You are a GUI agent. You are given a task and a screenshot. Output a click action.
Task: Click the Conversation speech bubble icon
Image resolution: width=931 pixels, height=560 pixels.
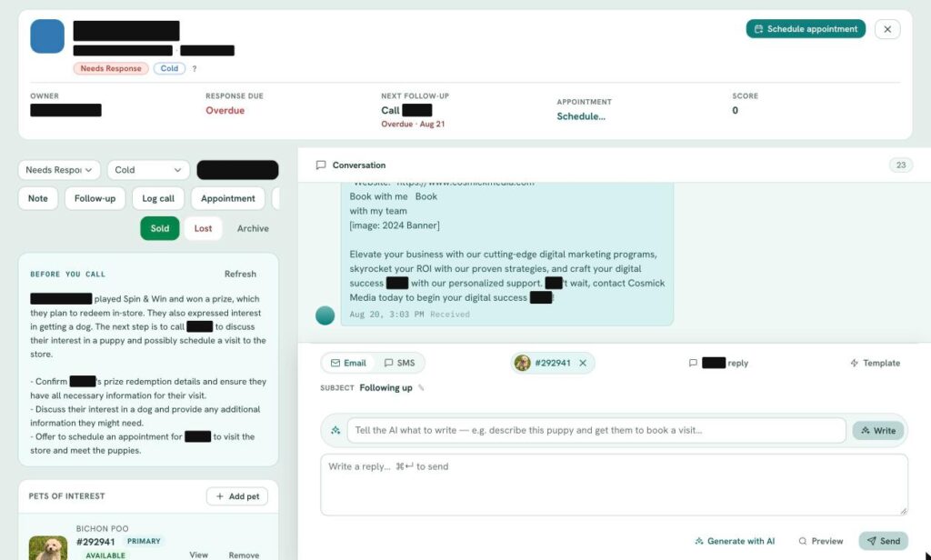point(321,165)
